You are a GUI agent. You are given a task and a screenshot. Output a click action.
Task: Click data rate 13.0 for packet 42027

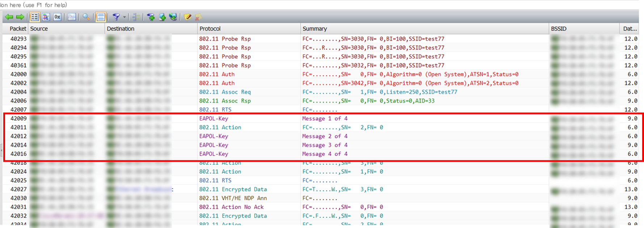pyautogui.click(x=631, y=189)
